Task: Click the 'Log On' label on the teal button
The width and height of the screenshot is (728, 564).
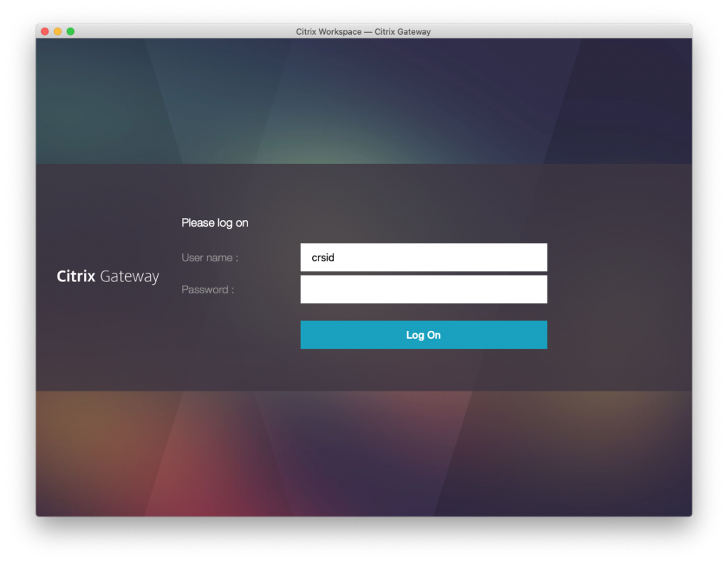Action: click(424, 335)
